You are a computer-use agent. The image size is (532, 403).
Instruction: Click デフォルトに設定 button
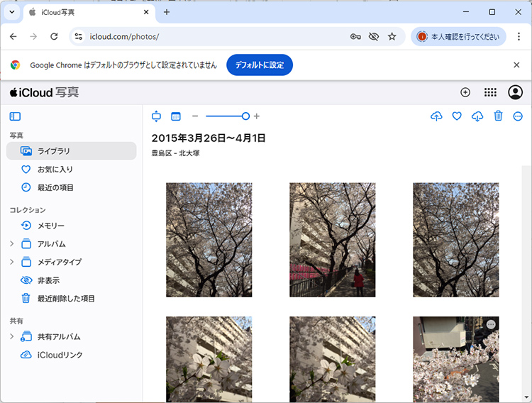[x=260, y=65]
